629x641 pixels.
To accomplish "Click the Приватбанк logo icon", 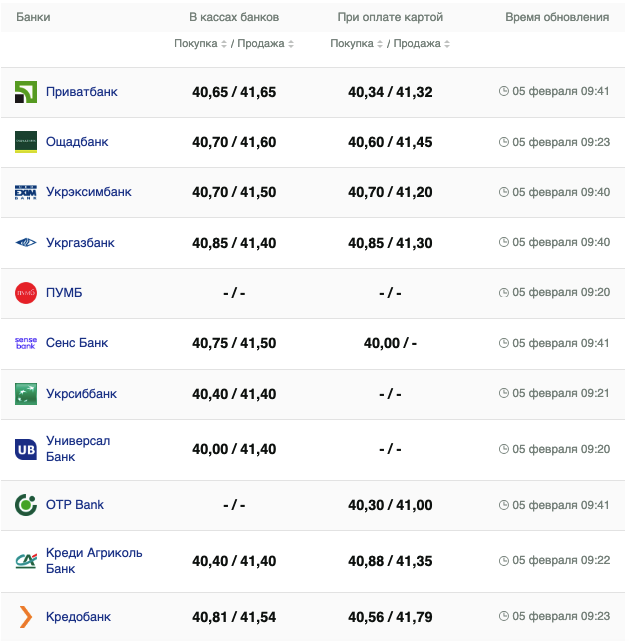I will pos(26,92).
